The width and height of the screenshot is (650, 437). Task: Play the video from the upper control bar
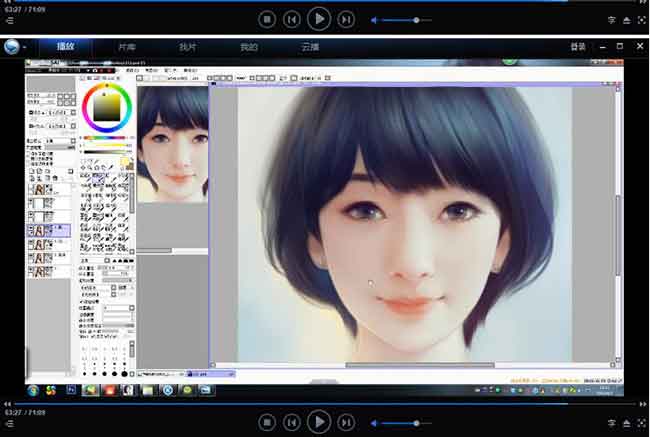pos(319,19)
